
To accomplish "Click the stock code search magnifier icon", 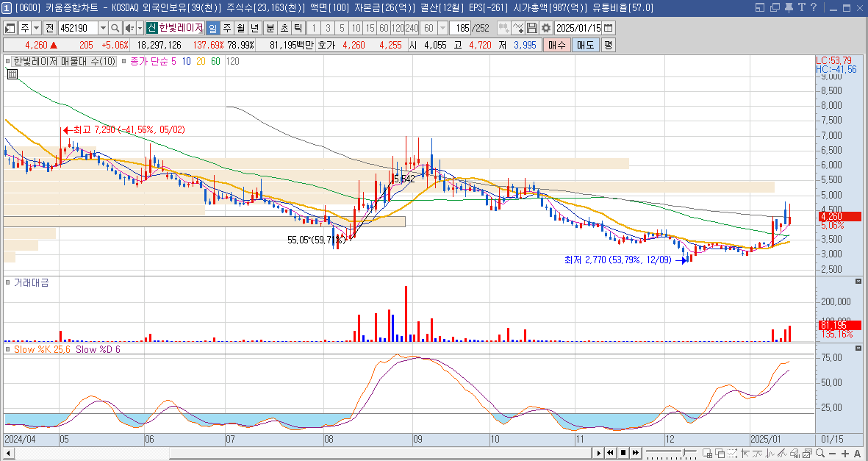I will [x=115, y=28].
